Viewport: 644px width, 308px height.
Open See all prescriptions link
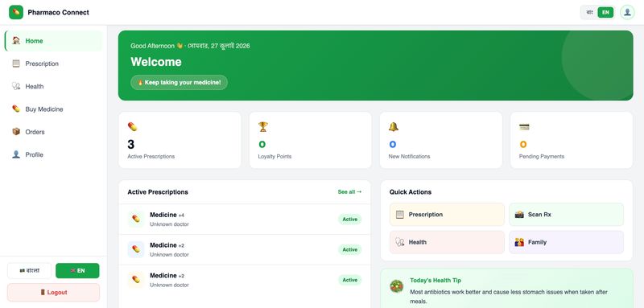click(349, 192)
